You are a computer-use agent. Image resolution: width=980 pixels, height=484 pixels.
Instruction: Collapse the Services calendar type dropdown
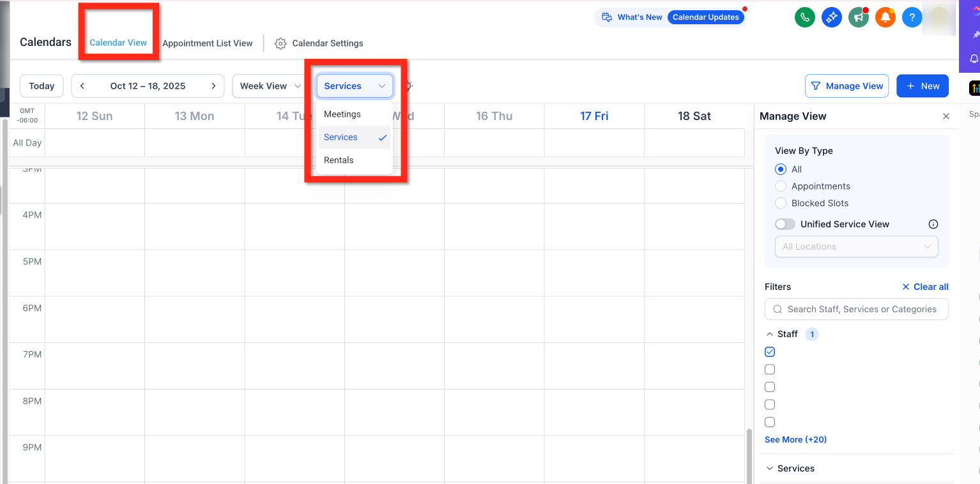(355, 86)
